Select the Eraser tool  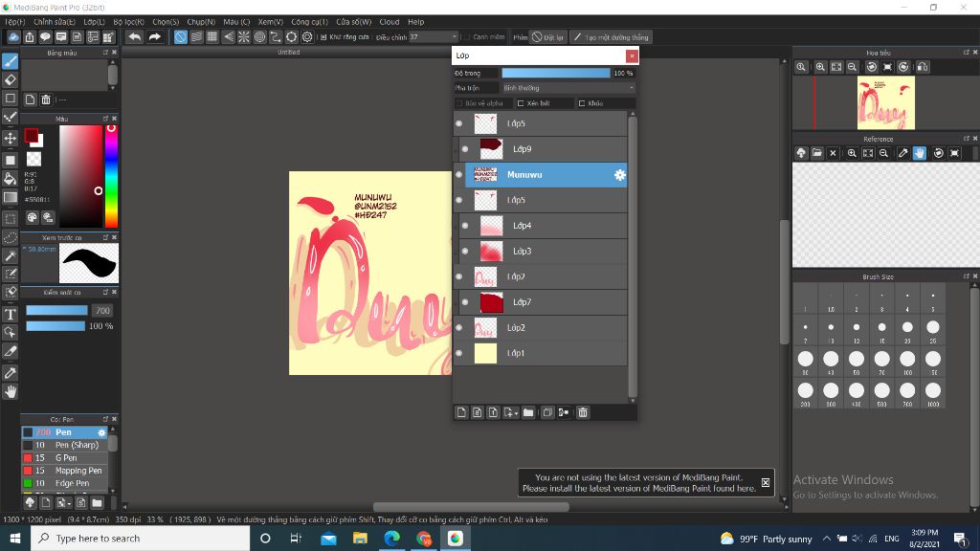10,80
